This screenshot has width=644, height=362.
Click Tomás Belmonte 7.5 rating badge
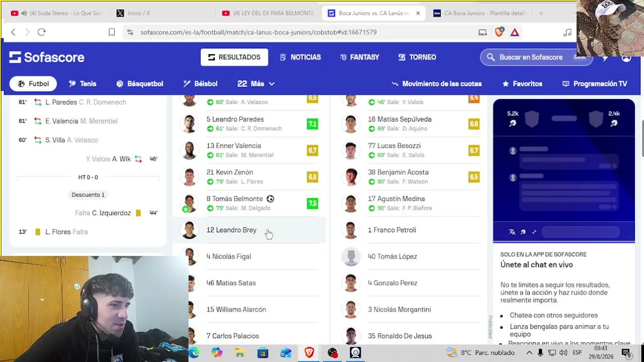pyautogui.click(x=312, y=203)
